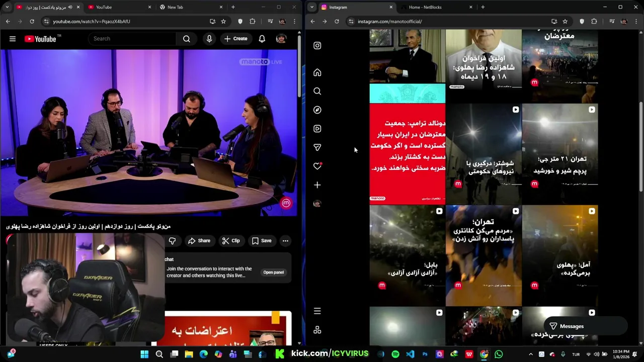Open a new tab in YouTube window
Screen dimensions: 644x362
coord(233,7)
